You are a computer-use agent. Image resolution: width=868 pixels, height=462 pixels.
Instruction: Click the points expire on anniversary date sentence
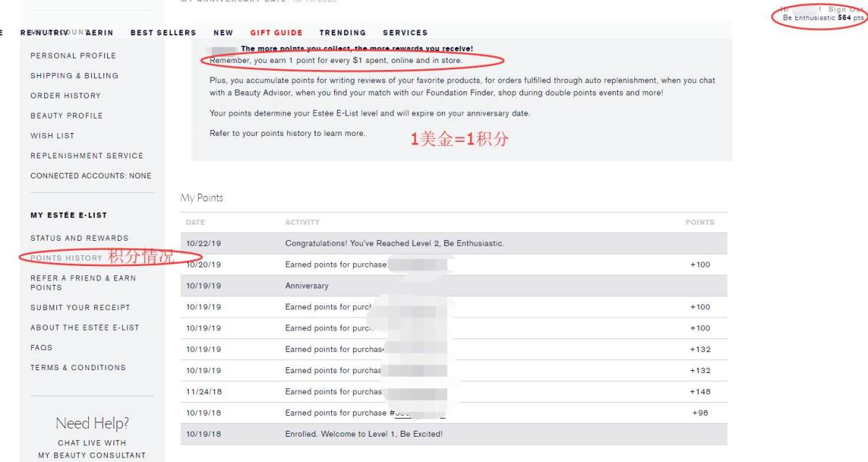click(x=370, y=114)
